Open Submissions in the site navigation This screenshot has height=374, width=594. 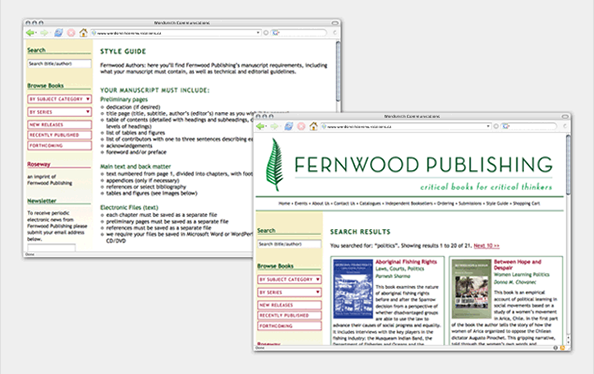pos(470,203)
